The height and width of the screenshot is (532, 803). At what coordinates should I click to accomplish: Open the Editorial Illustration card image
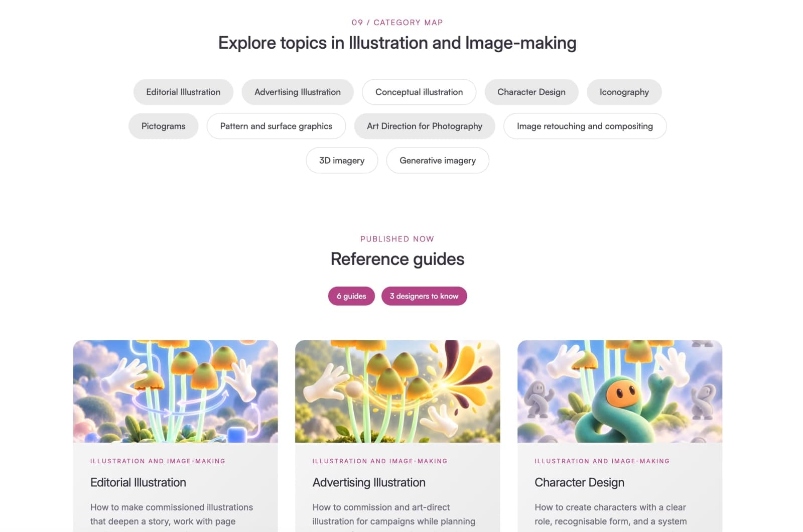tap(175, 391)
